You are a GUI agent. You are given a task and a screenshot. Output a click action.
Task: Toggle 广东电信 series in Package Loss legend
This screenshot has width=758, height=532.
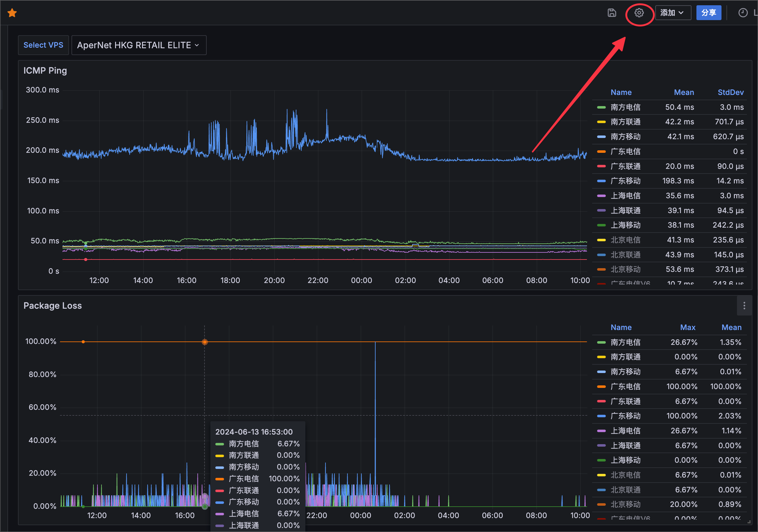tap(625, 386)
